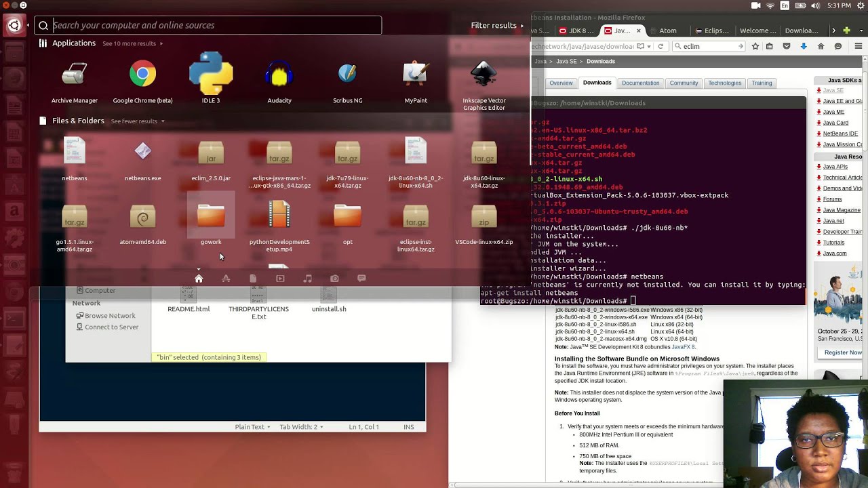Open atom-amd64.deb package
The image size is (868, 488).
(x=142, y=224)
